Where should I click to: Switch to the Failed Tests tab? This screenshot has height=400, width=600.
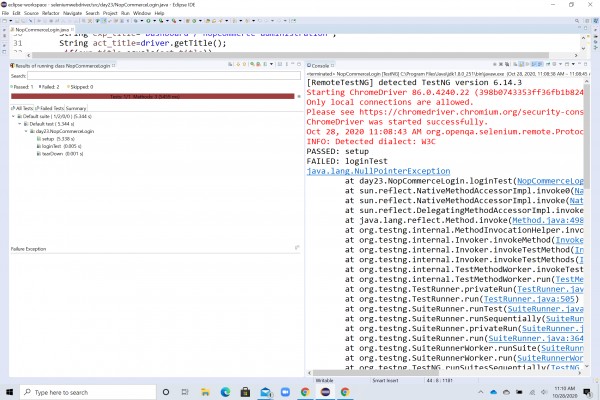[50, 108]
